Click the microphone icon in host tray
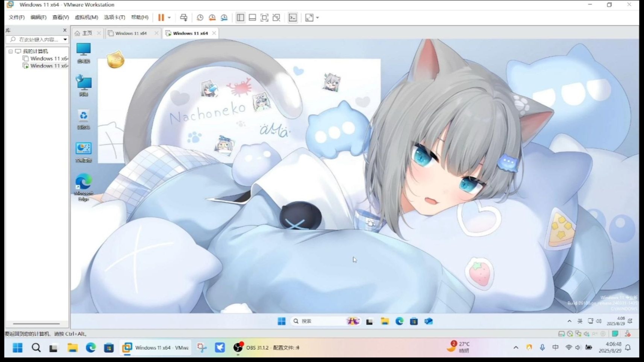Viewport: 644px width, 362px height. coord(542,348)
